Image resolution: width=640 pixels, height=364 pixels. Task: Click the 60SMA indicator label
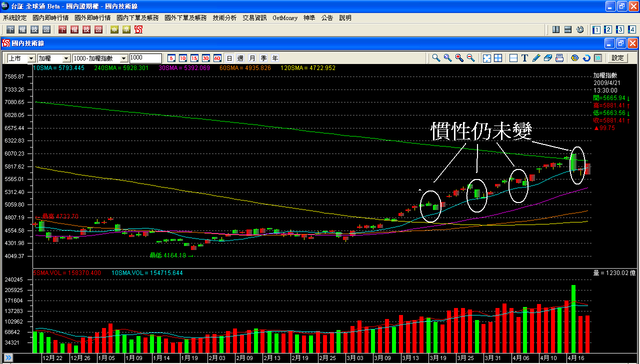(x=245, y=68)
